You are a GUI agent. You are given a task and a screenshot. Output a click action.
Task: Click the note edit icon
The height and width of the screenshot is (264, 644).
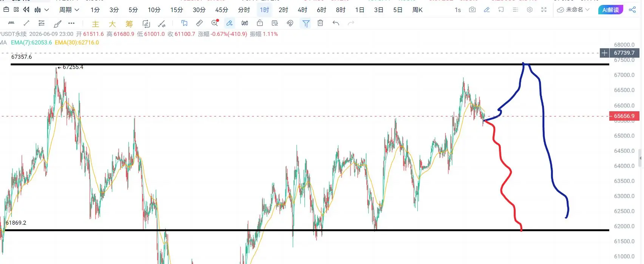point(275,23)
